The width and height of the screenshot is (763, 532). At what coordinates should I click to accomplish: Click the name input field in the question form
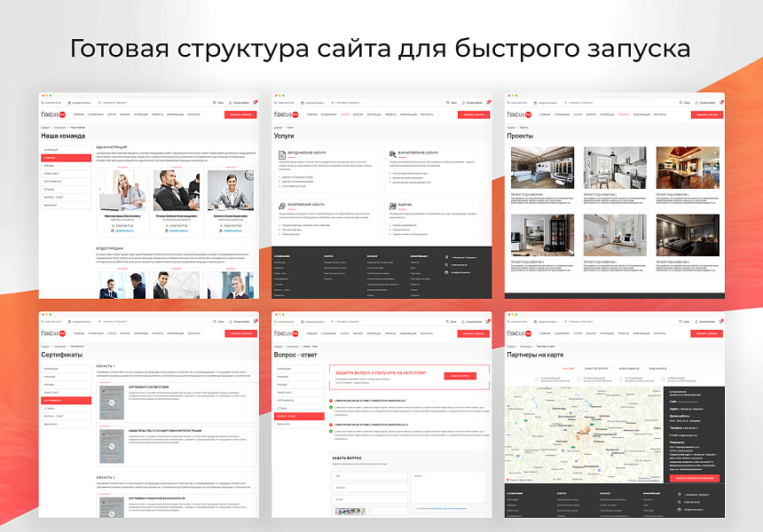370,475
